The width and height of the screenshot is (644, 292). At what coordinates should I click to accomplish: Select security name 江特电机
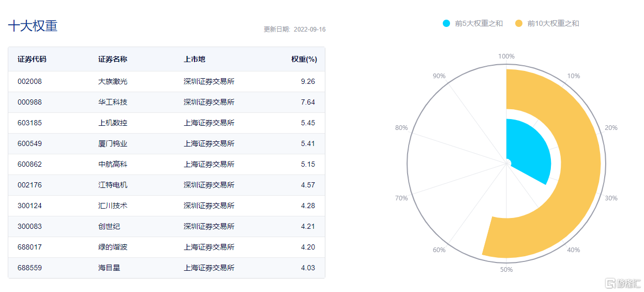point(113,185)
